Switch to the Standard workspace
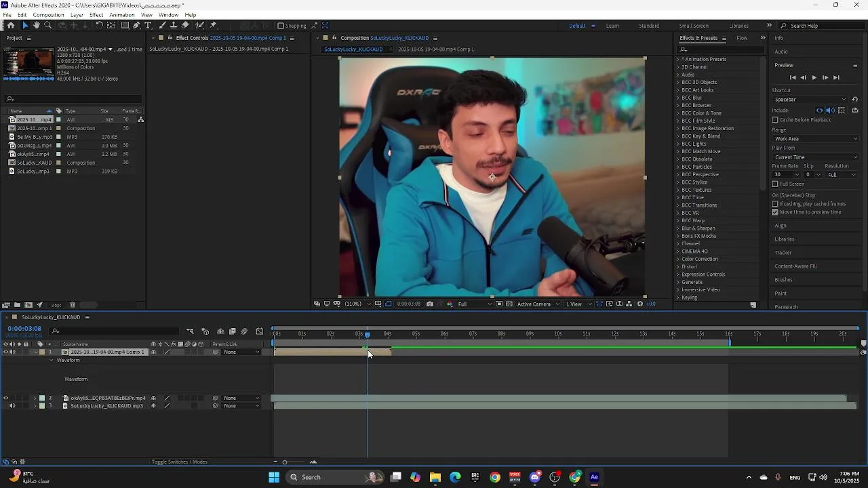The image size is (868, 488). (649, 26)
